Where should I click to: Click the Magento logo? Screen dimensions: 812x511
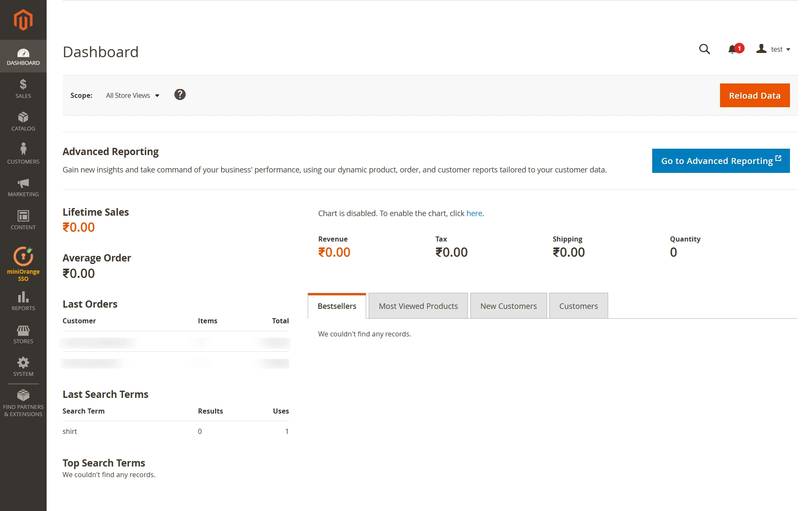[23, 19]
